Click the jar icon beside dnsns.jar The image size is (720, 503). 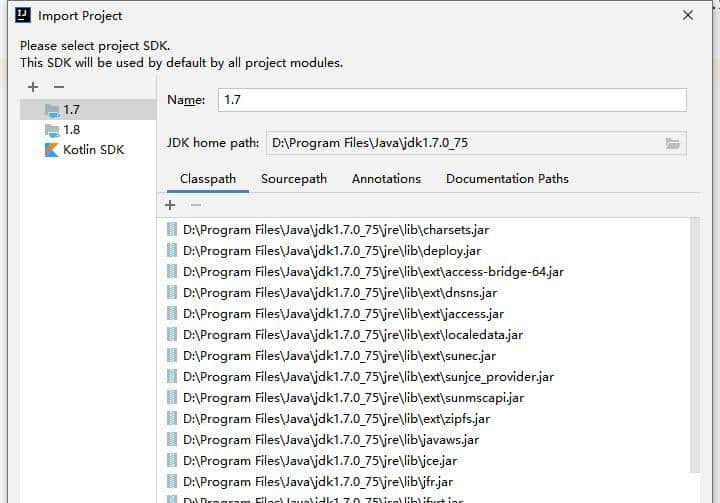click(x=172, y=293)
